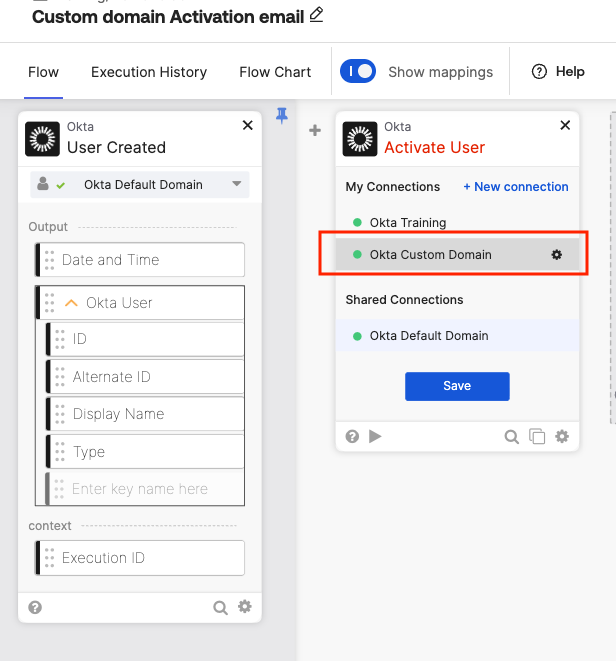
Task: Open help on the User Created card footer
Action: pyautogui.click(x=35, y=607)
